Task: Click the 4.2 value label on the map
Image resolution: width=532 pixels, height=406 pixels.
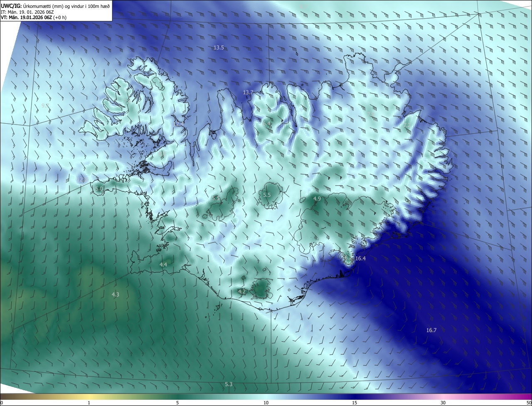Action: click(x=242, y=292)
